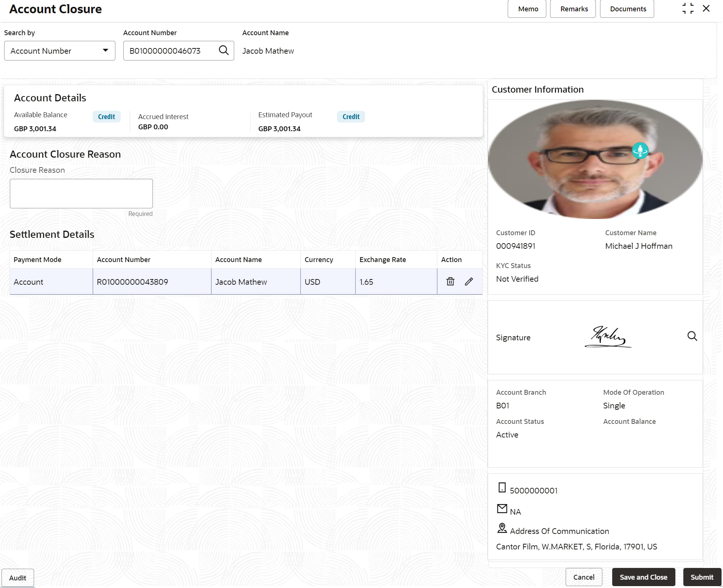Delete the settlement row for R01000000043809
This screenshot has height=588, width=723.
click(x=450, y=281)
